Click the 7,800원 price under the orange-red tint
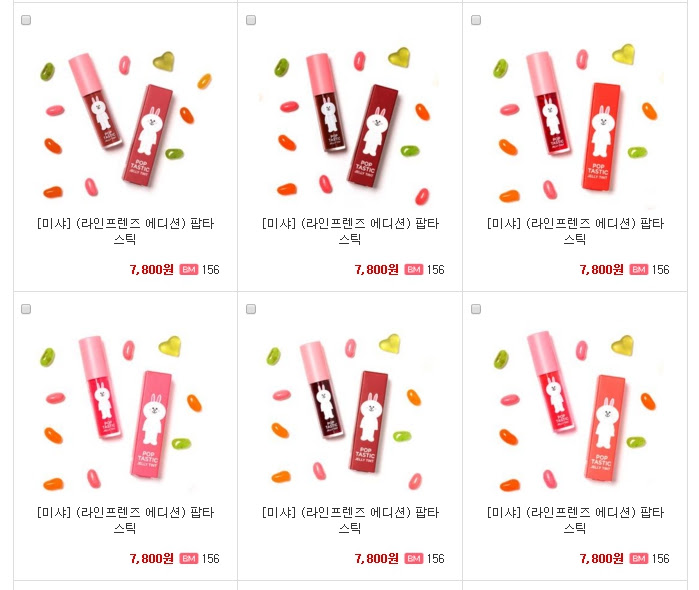The width and height of the screenshot is (699, 590). [x=601, y=269]
